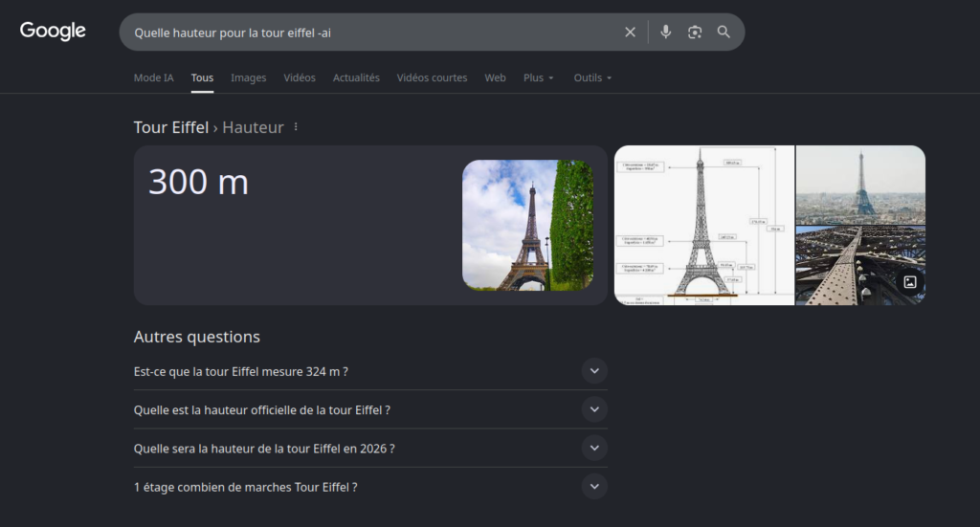
Task: Click question 'Quelle sera la hauteur de la tour Eiffel en 2026 ?'
Action: tap(264, 449)
